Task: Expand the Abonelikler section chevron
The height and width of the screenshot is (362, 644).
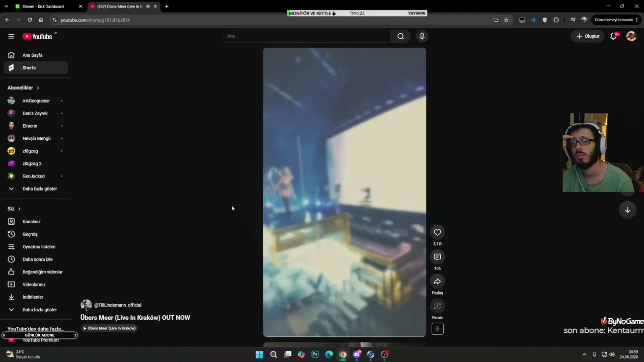Action: [x=38, y=88]
